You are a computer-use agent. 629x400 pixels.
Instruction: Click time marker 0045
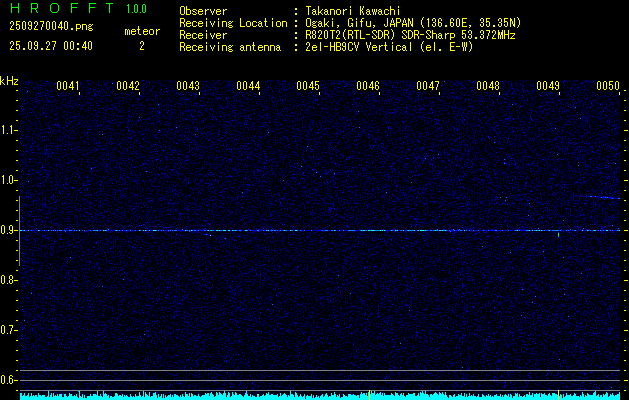point(308,86)
